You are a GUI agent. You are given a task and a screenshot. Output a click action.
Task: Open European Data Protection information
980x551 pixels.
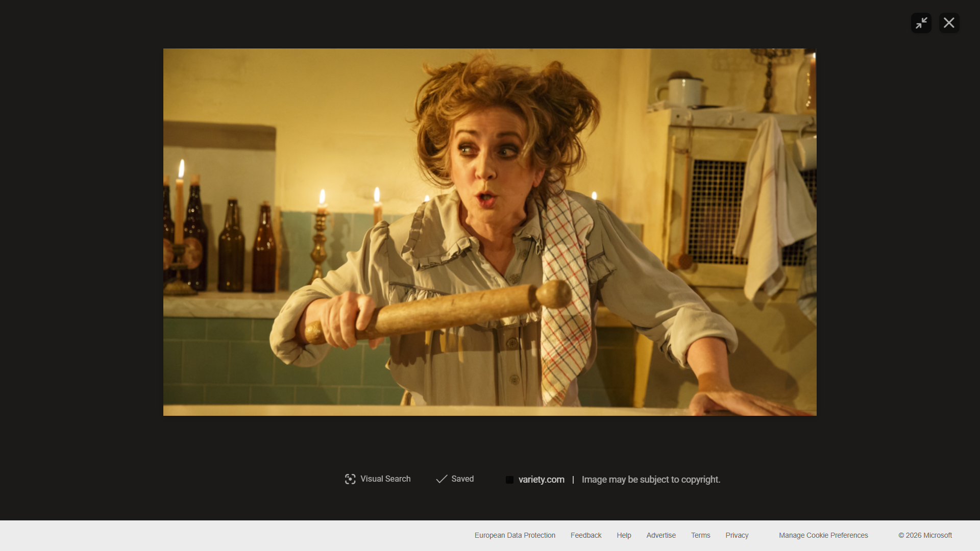514,535
